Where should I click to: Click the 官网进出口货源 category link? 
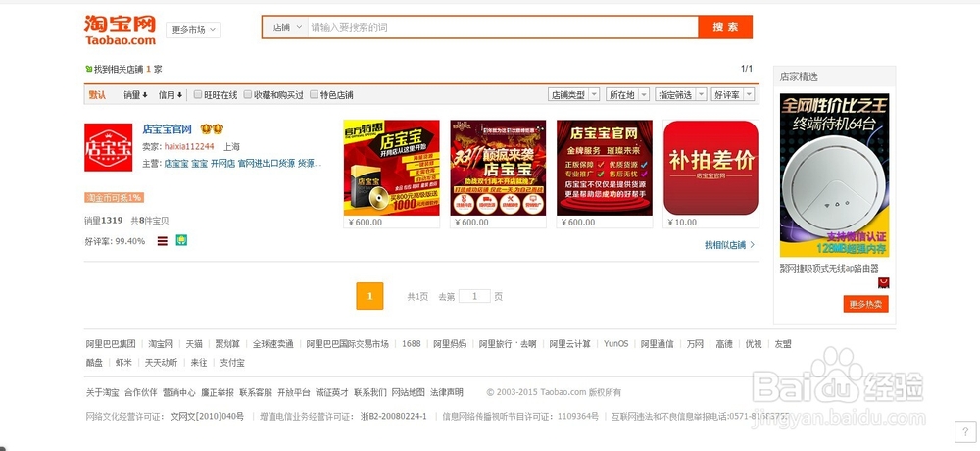coord(267,164)
